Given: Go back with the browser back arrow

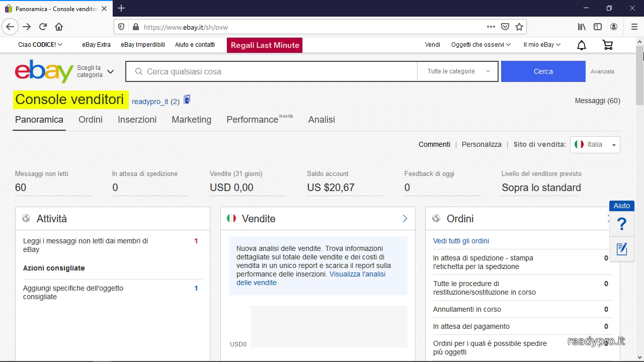Looking at the screenshot, I should [x=10, y=27].
